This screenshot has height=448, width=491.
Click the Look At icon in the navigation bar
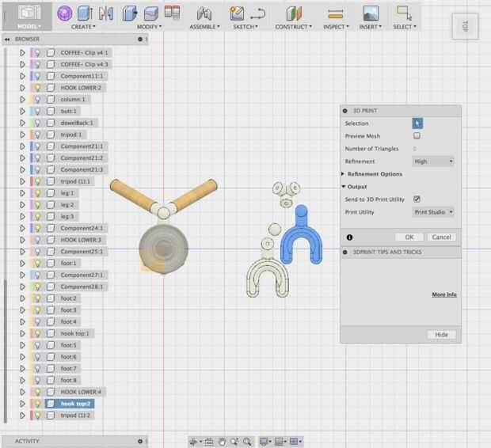pyautogui.click(x=209, y=442)
